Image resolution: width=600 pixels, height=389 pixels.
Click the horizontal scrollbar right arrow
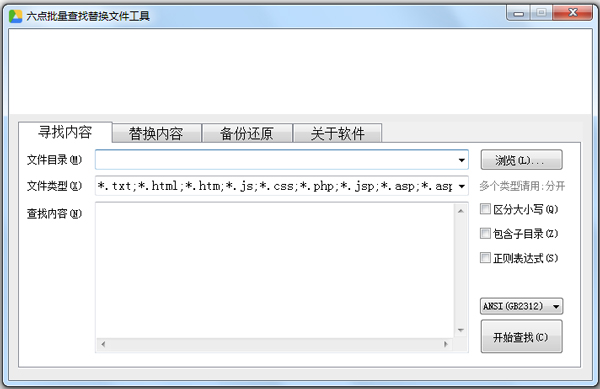coord(446,344)
